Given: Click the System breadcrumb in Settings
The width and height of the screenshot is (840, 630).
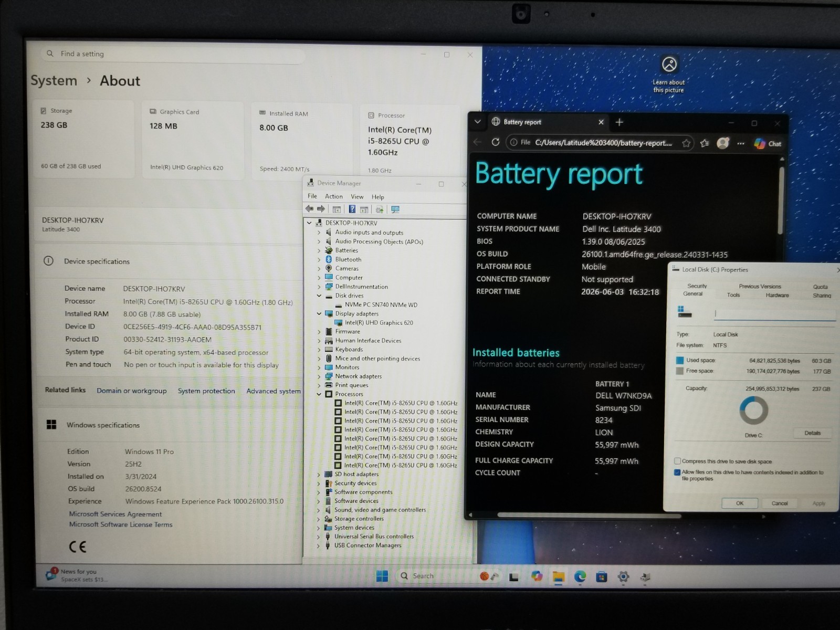Looking at the screenshot, I should pyautogui.click(x=54, y=80).
